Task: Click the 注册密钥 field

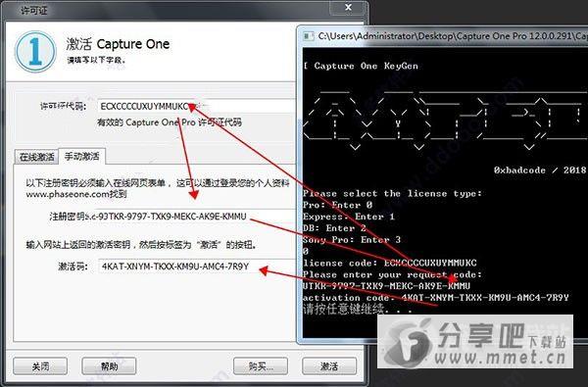Action: [x=190, y=217]
